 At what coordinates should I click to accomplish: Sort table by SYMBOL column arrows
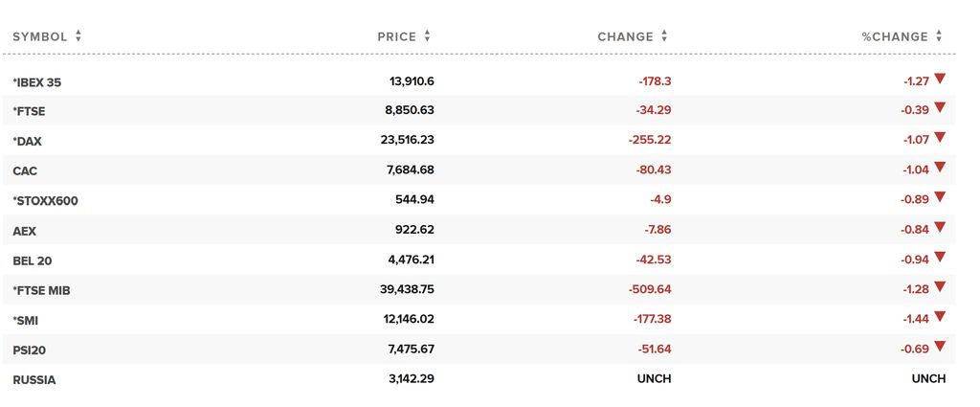pos(78,36)
